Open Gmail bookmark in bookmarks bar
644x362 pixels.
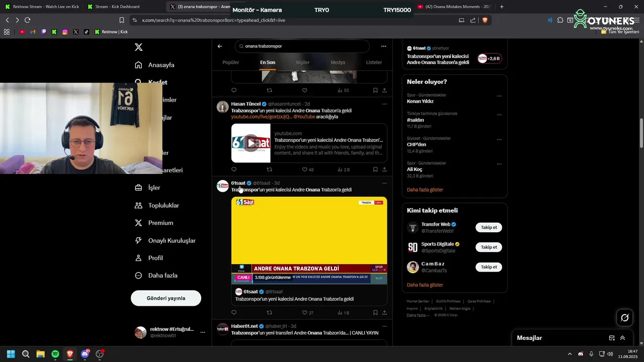click(33, 32)
